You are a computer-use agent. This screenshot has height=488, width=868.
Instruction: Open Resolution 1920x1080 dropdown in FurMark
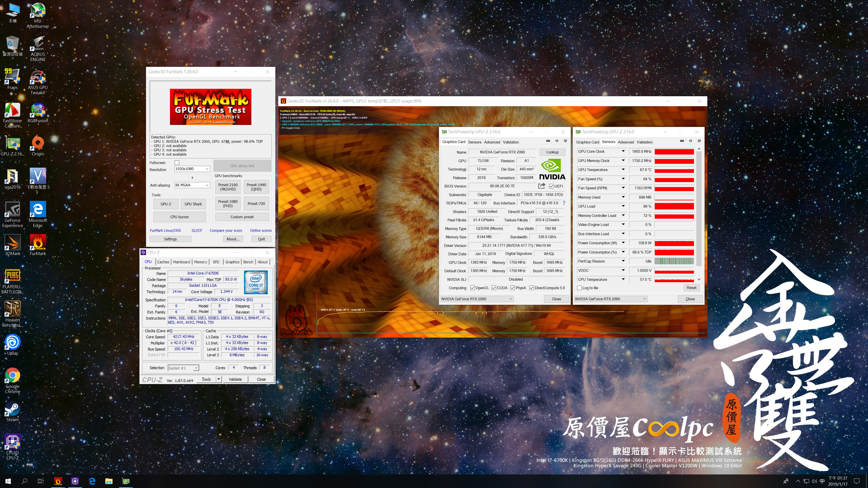192,169
